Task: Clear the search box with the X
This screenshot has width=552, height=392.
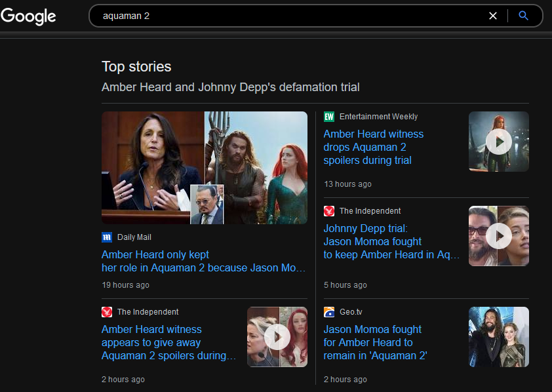Action: point(493,16)
